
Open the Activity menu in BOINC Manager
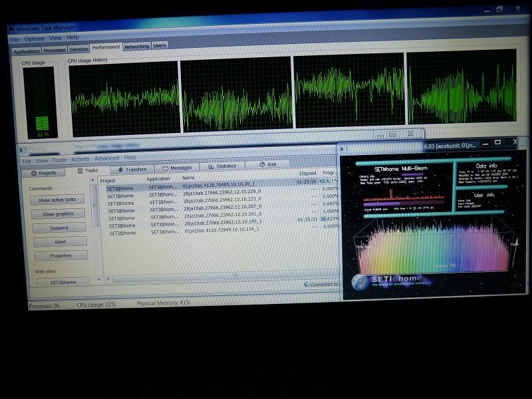(80, 159)
